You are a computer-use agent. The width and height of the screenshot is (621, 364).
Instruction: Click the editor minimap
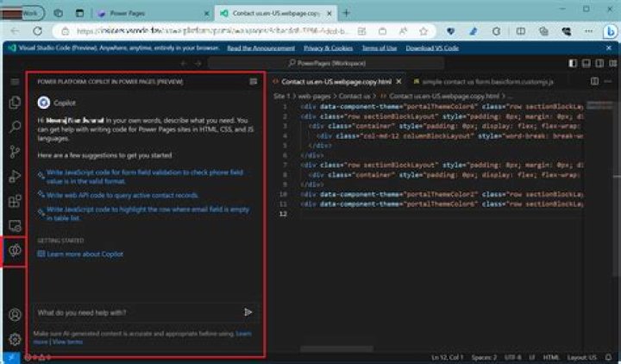(x=599, y=105)
